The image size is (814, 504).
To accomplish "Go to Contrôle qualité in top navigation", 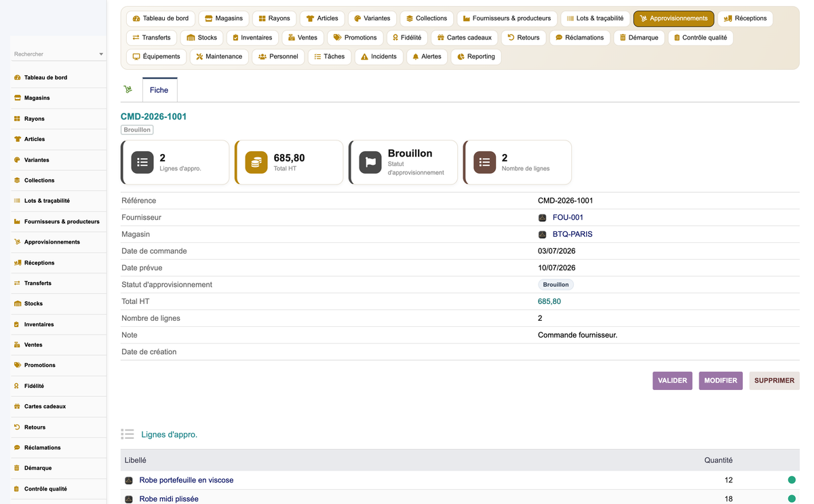I will (700, 37).
